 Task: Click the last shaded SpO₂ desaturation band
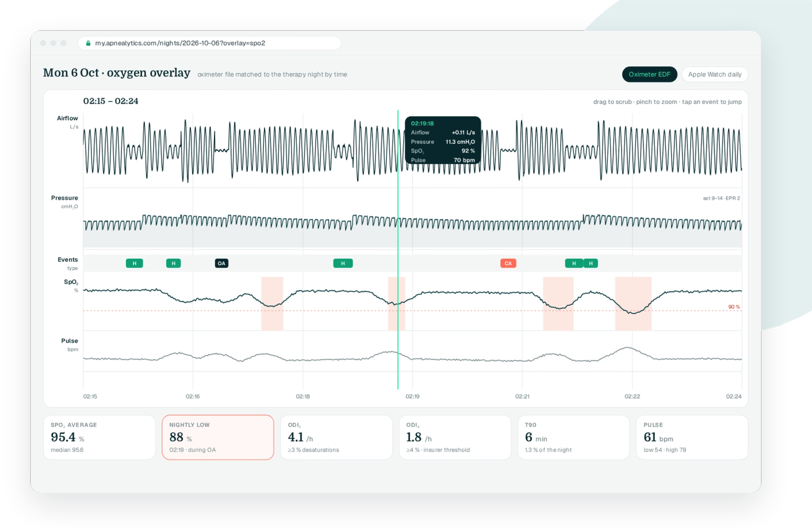[x=633, y=303]
